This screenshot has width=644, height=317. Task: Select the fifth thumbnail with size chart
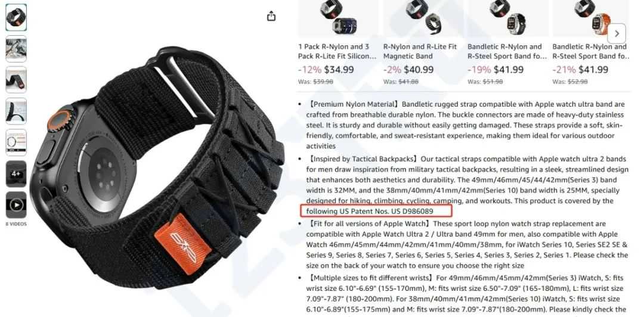16,142
